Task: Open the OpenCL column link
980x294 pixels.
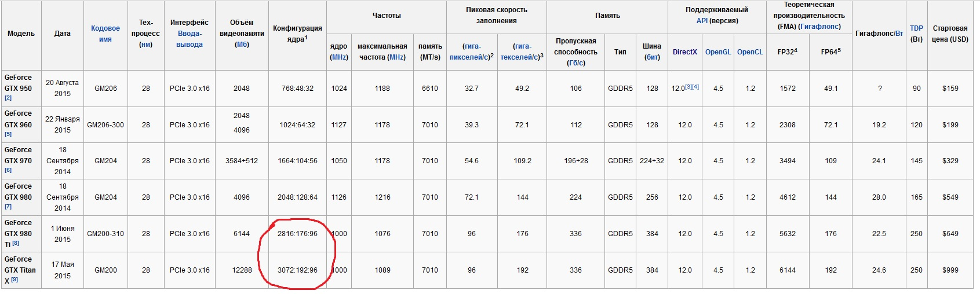Action: click(x=750, y=52)
